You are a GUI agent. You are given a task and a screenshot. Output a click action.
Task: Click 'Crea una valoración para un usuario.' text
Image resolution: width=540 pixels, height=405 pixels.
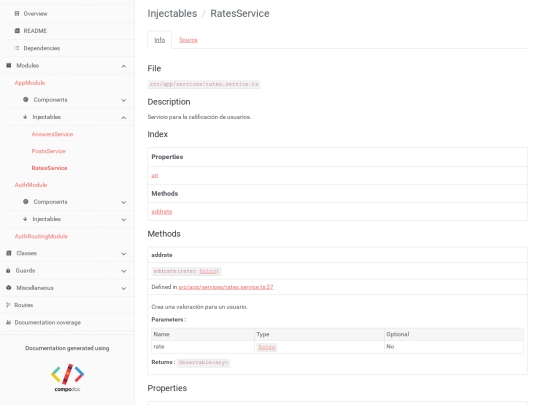click(x=199, y=307)
